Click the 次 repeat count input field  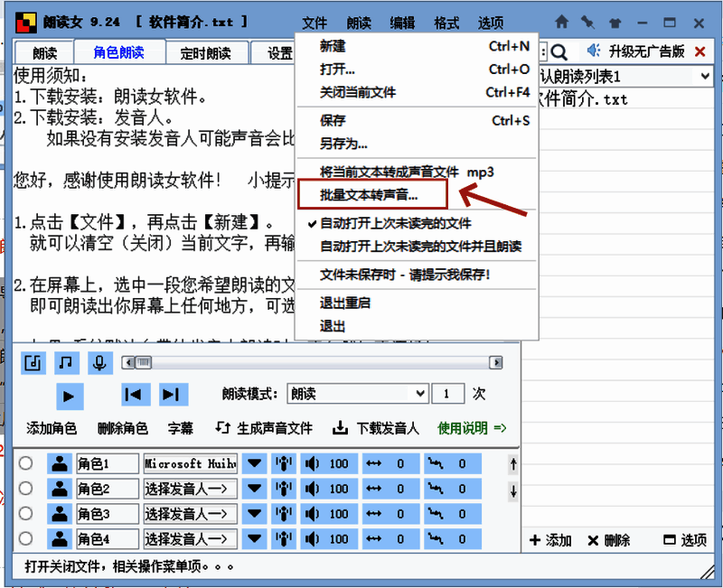[449, 393]
